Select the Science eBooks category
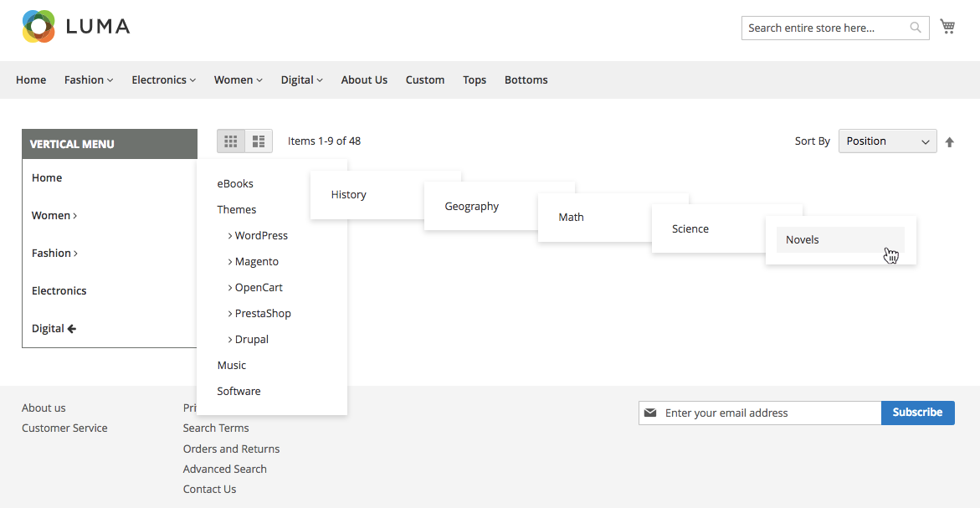The image size is (980, 508). pos(690,228)
